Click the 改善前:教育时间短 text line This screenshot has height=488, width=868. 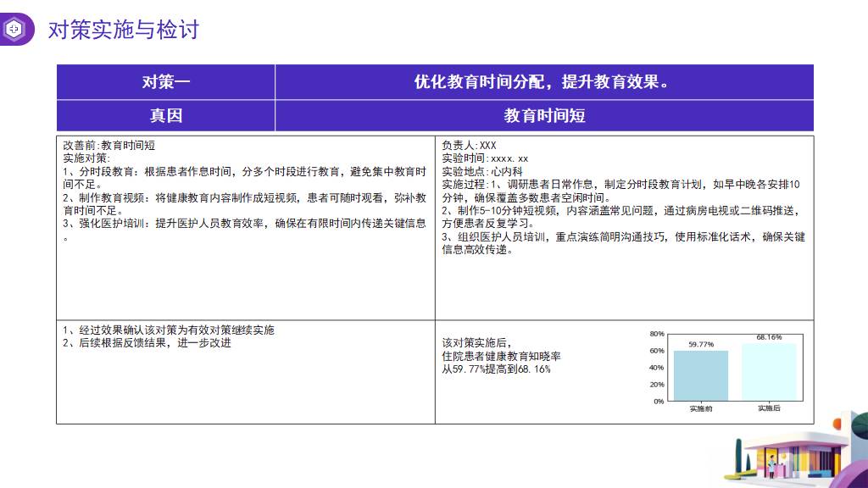coord(108,146)
